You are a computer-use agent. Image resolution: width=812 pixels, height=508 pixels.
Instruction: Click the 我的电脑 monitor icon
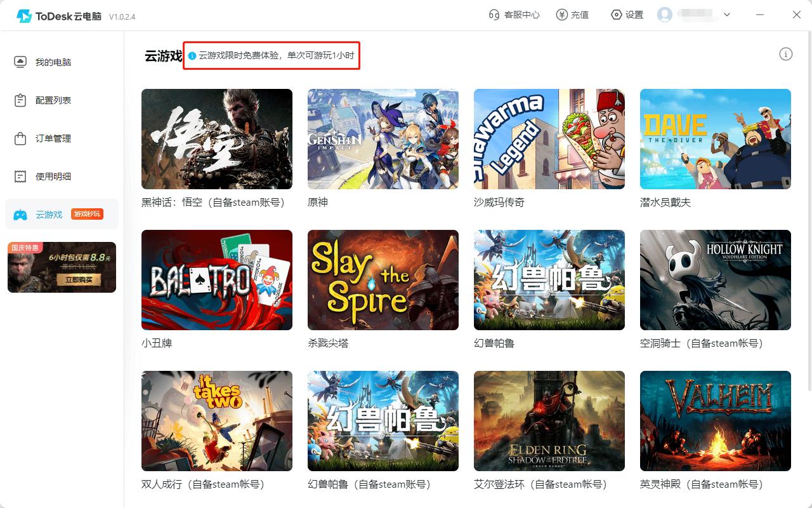pyautogui.click(x=20, y=62)
